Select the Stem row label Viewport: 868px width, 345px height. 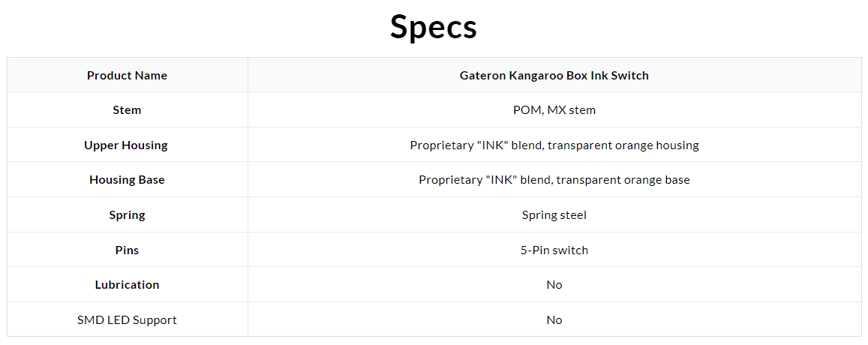(128, 110)
